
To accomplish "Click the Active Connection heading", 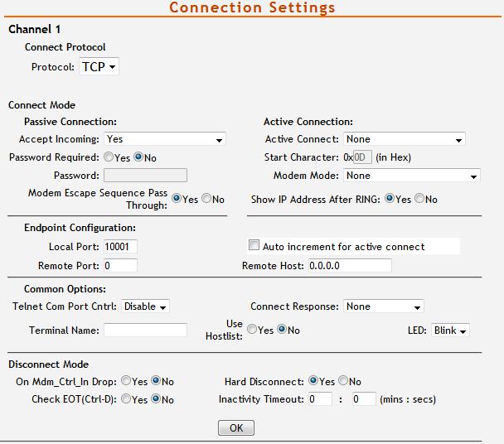I will tap(308, 122).
